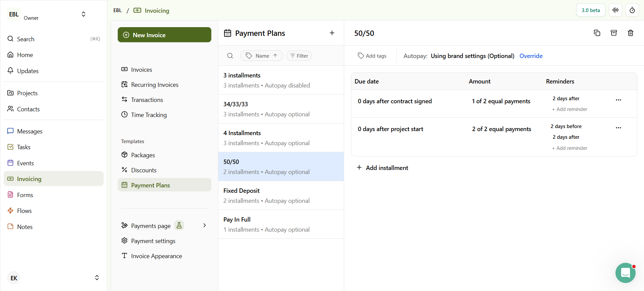This screenshot has height=291, width=644.
Task: Click the Payment Plans calendar header icon
Action: coord(228,33)
